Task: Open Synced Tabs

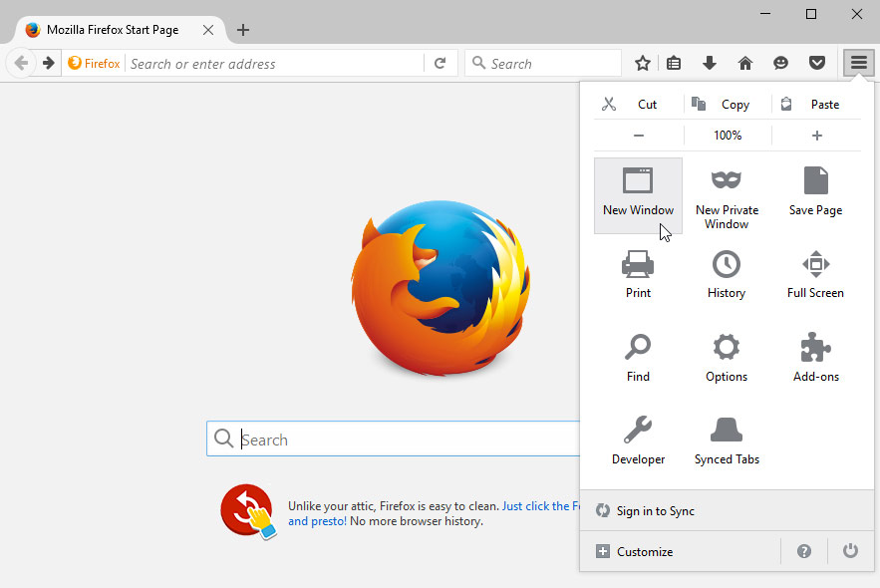Action: tap(727, 441)
